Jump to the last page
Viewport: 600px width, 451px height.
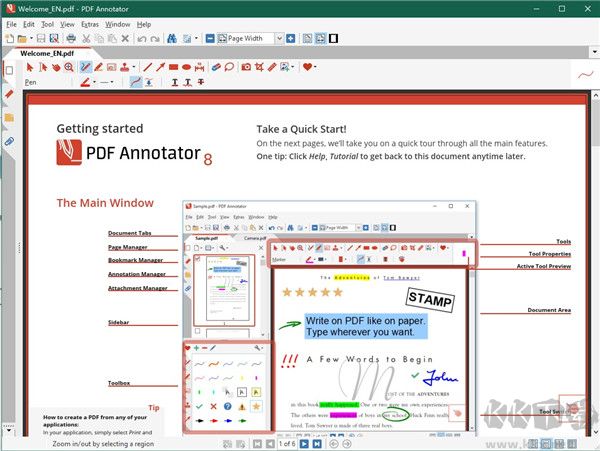(x=317, y=444)
